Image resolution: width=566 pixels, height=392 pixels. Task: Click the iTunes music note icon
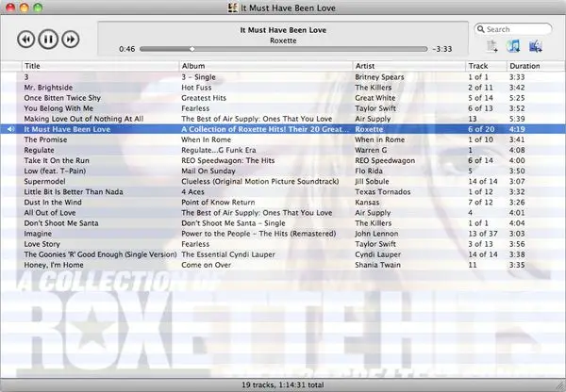(513, 46)
